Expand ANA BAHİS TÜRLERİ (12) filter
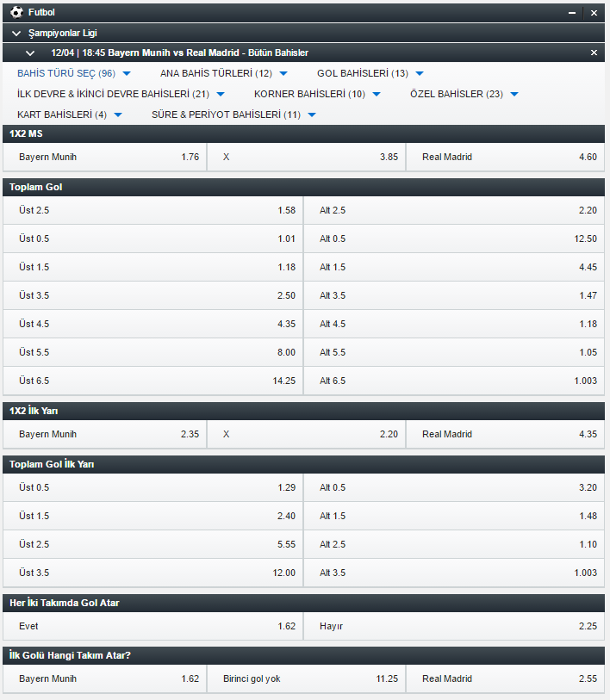 (224, 73)
